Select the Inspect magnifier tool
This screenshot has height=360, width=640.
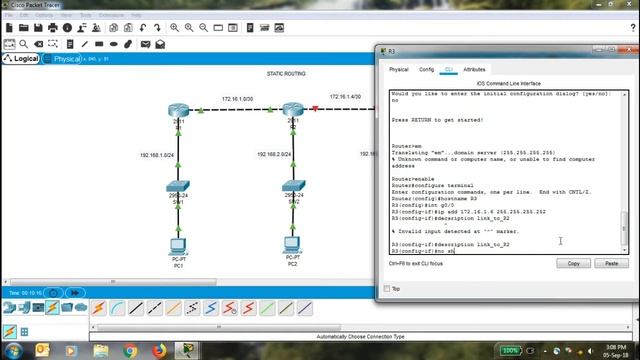click(x=24, y=44)
